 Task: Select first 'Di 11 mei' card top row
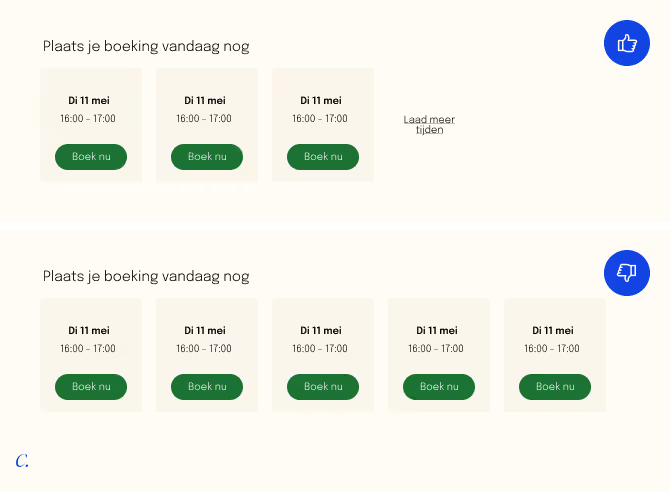click(x=91, y=125)
